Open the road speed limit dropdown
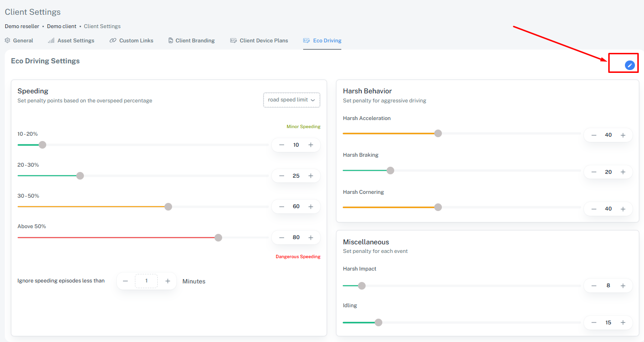 point(291,100)
